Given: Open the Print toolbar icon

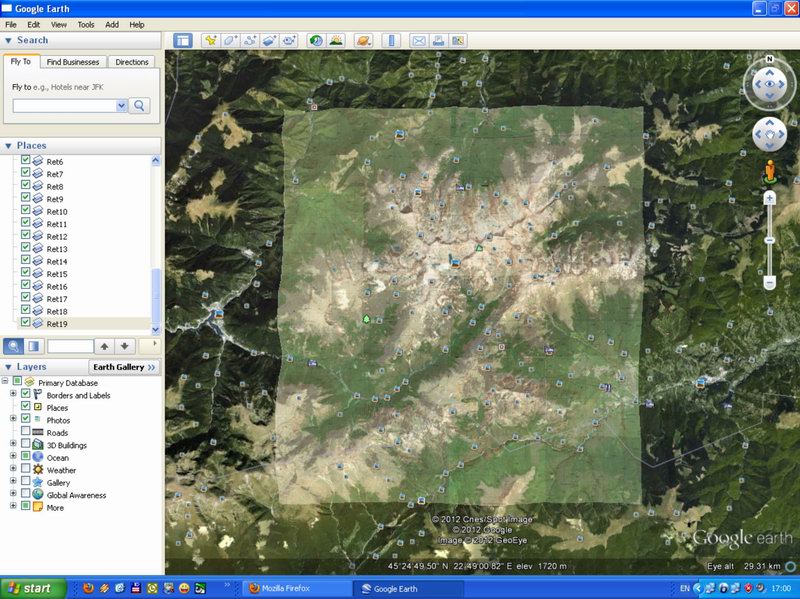Looking at the screenshot, I should click(x=438, y=40).
